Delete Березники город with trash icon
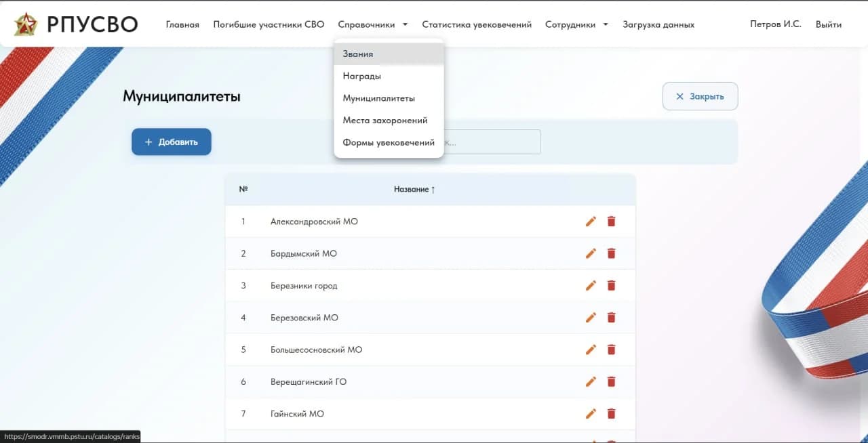 pos(611,285)
